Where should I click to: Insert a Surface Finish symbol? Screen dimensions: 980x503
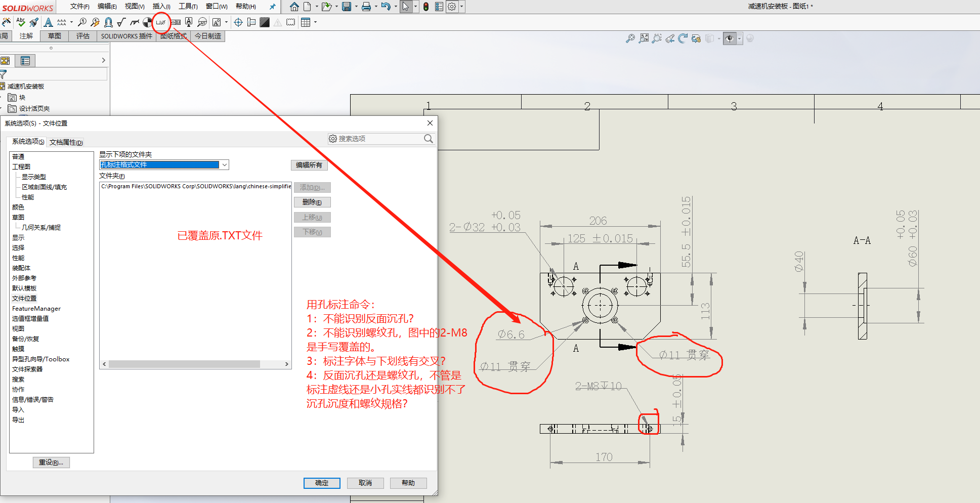121,22
